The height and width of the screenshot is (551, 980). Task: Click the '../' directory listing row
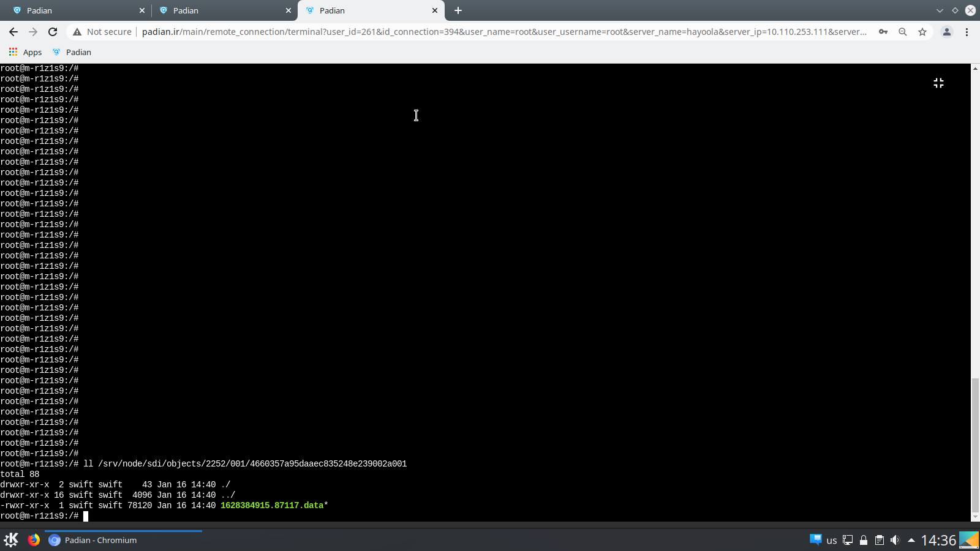118,495
